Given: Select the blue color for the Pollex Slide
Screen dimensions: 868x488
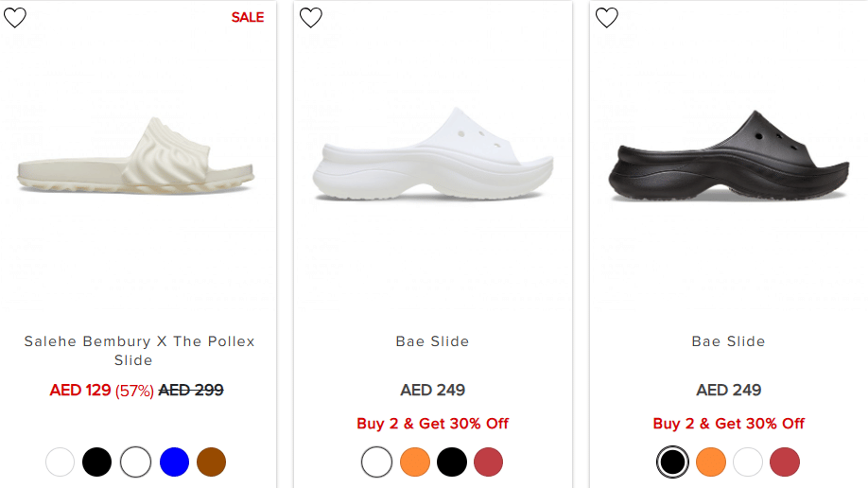Looking at the screenshot, I should (174, 462).
